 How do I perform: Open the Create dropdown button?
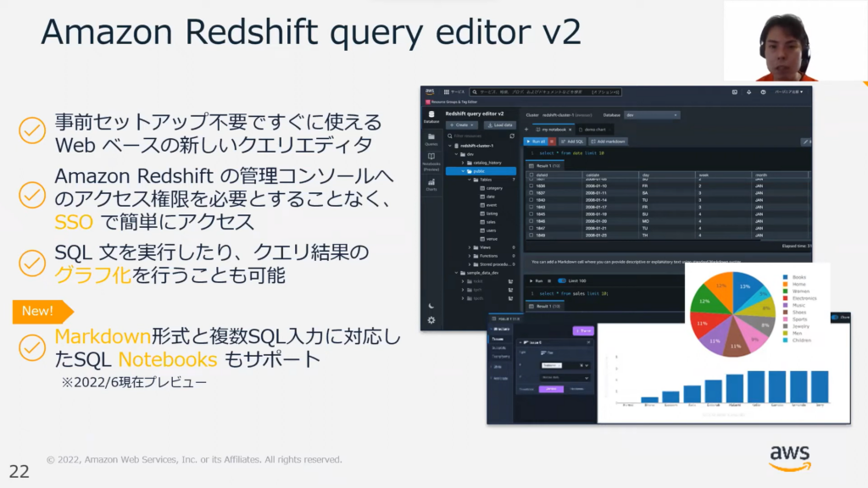(x=461, y=125)
